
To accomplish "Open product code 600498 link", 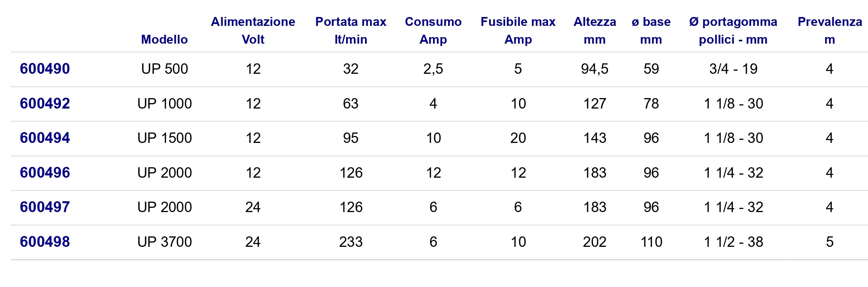I will 45,242.
